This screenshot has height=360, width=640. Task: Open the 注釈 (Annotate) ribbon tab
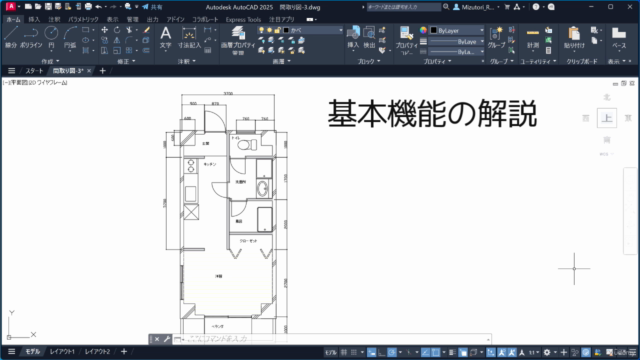pyautogui.click(x=54, y=19)
